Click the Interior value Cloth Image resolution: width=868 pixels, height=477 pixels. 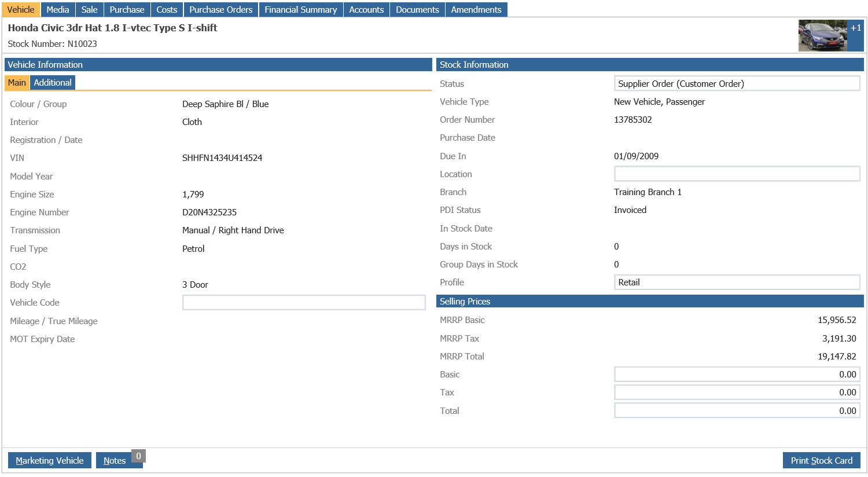[192, 122]
